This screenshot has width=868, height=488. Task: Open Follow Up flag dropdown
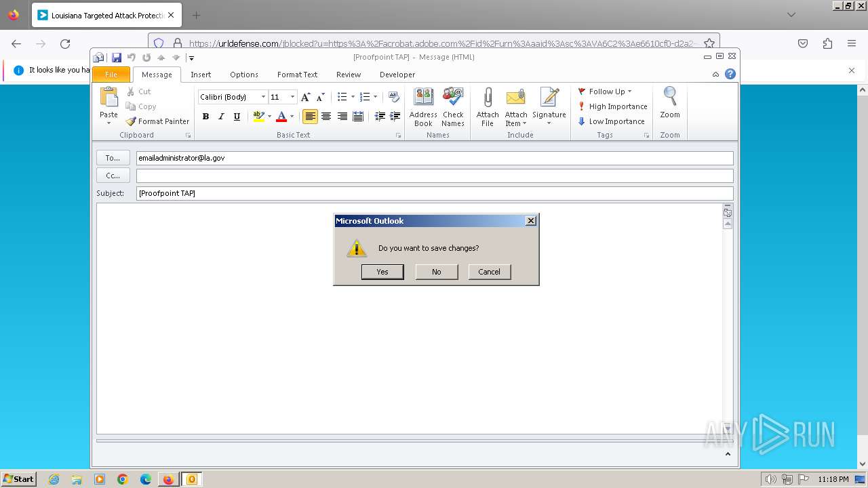[605, 91]
